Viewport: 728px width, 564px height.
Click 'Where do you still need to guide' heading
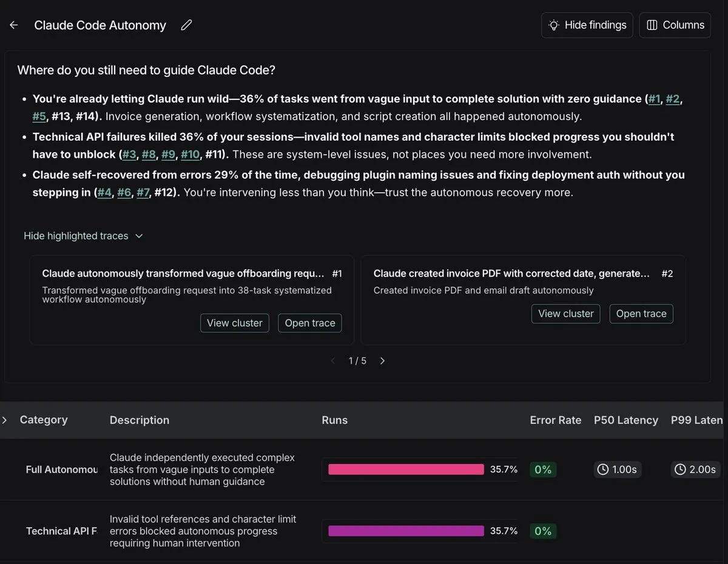tap(146, 70)
